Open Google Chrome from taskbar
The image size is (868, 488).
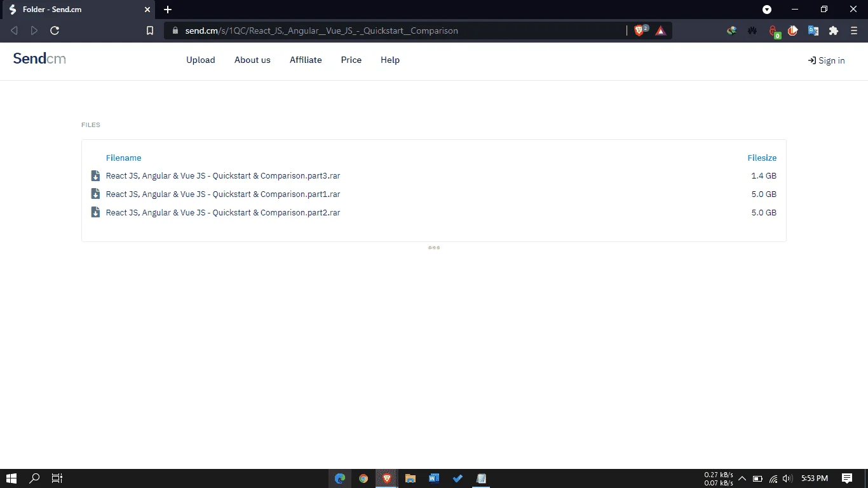(363, 478)
